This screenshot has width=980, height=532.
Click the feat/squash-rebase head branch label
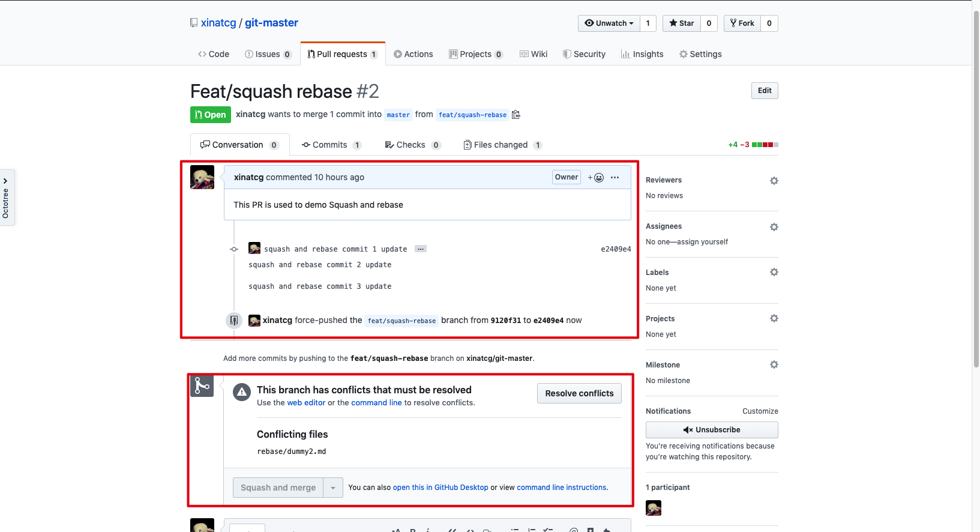(x=472, y=115)
